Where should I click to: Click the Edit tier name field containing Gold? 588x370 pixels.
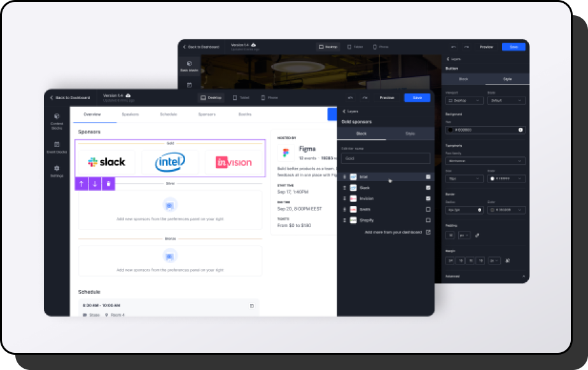[386, 158]
